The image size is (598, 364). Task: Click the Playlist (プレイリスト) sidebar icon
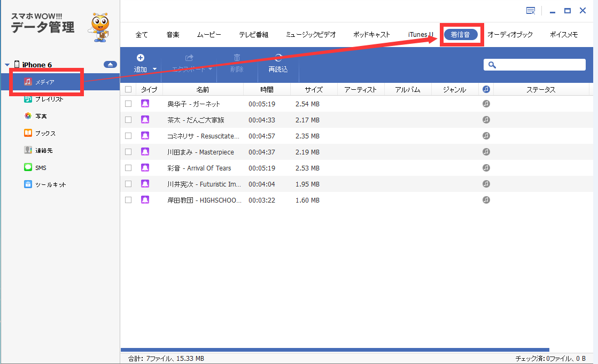pos(28,99)
